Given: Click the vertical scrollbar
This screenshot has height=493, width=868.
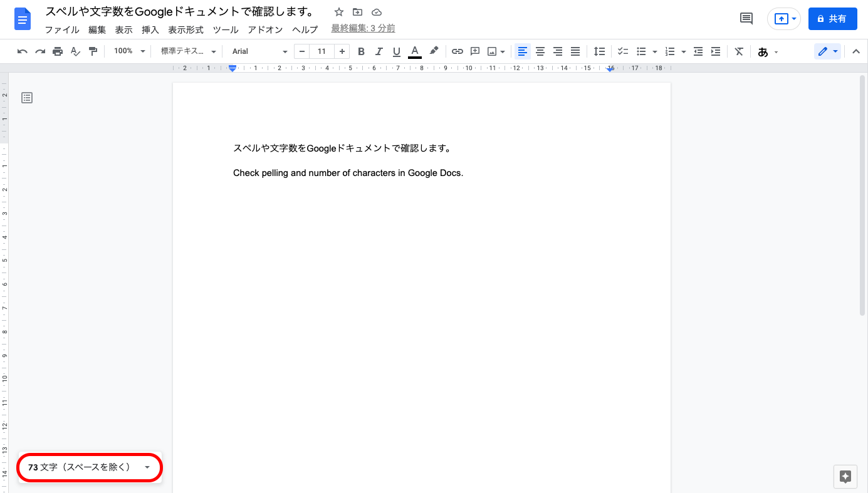Looking at the screenshot, I should coord(863,195).
